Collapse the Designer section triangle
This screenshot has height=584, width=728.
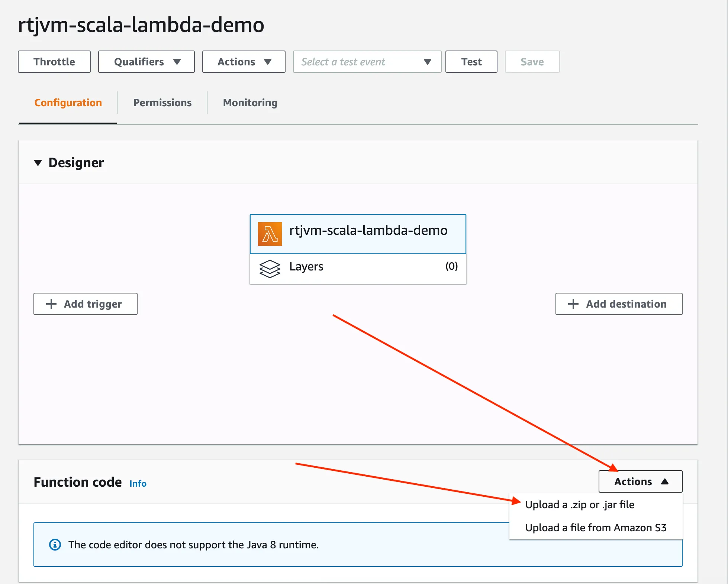pyautogui.click(x=38, y=162)
